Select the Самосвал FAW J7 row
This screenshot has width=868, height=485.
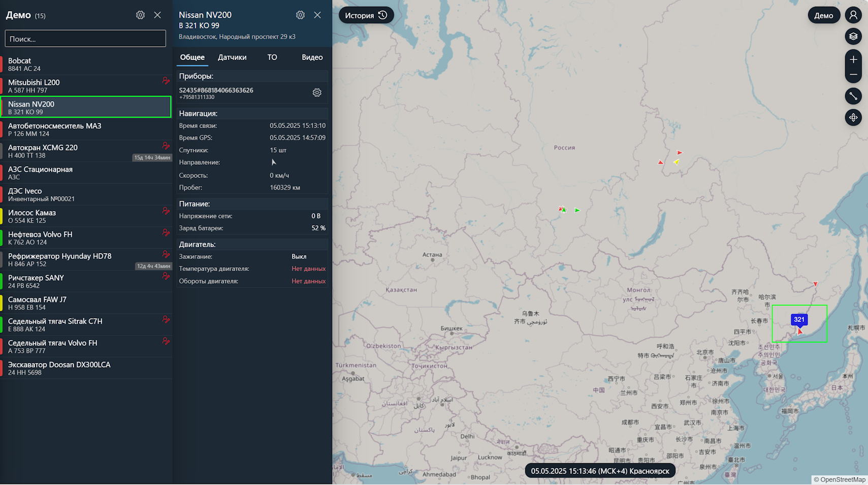(x=86, y=303)
